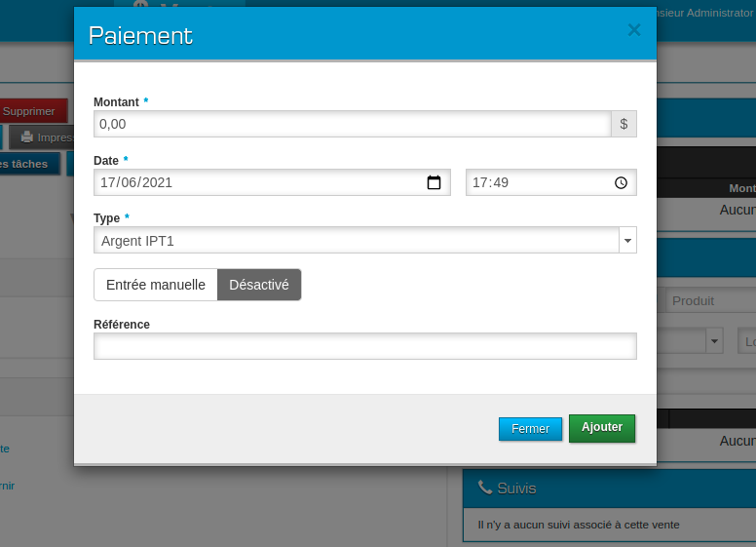Click the Fermer button
This screenshot has width=756, height=547.
[530, 429]
